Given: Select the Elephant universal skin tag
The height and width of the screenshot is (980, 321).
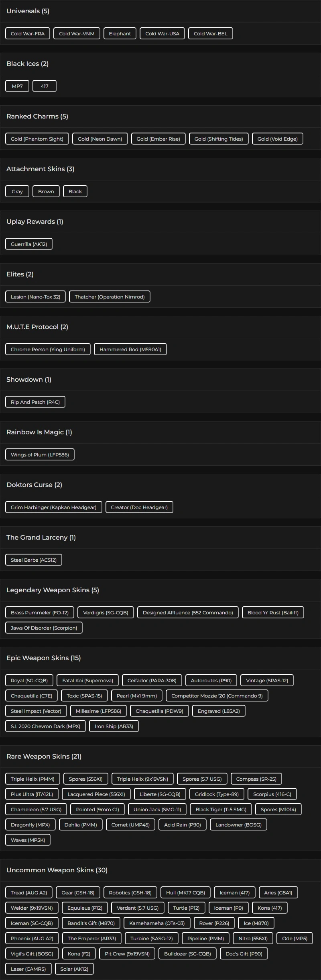Looking at the screenshot, I should click(x=120, y=33).
